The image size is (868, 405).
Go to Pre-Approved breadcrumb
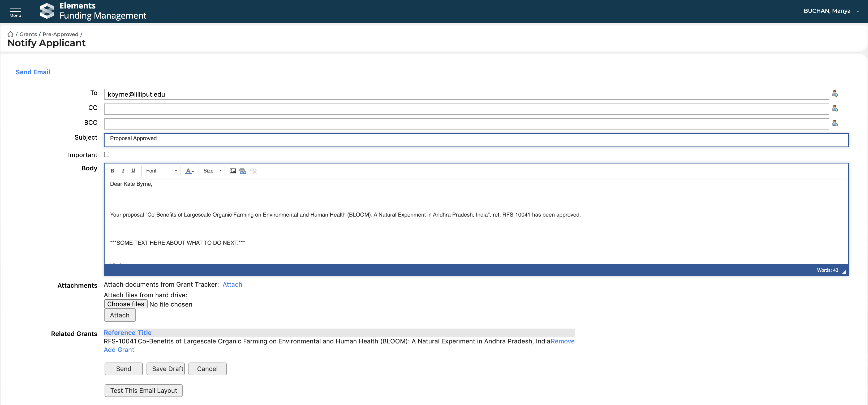coord(60,34)
